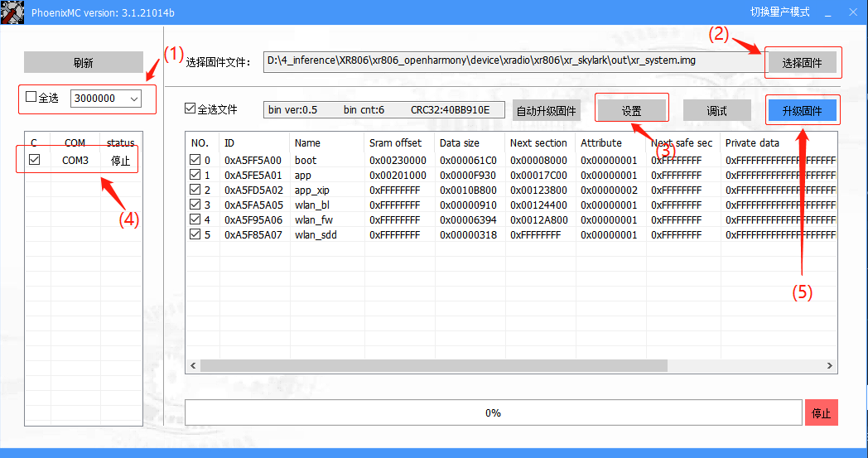Open the 3000000 baud rate dropdown

pos(106,99)
